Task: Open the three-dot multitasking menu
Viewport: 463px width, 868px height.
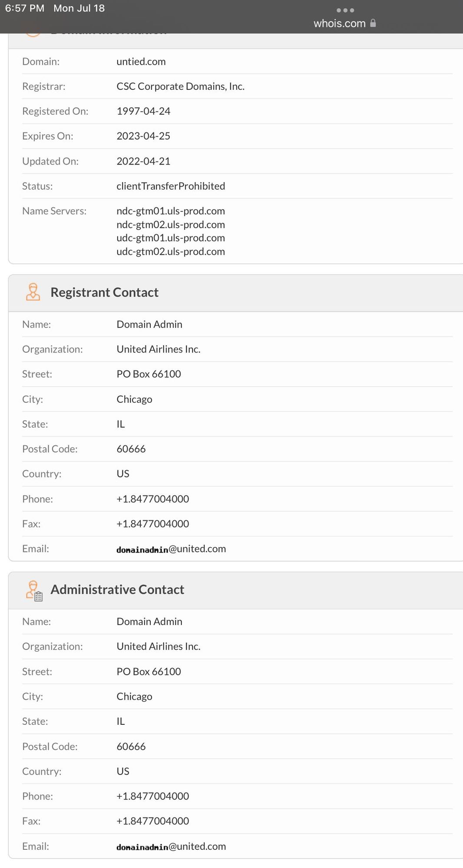Action: (x=345, y=10)
